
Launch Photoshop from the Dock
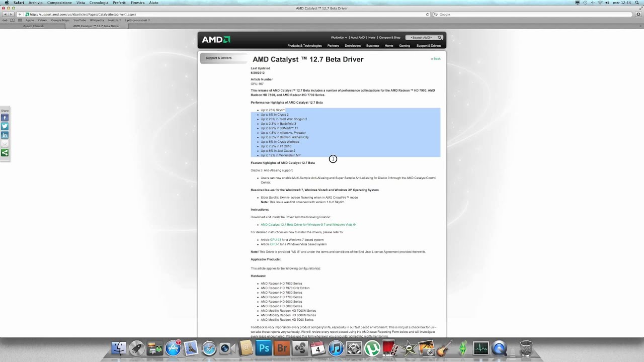click(264, 348)
